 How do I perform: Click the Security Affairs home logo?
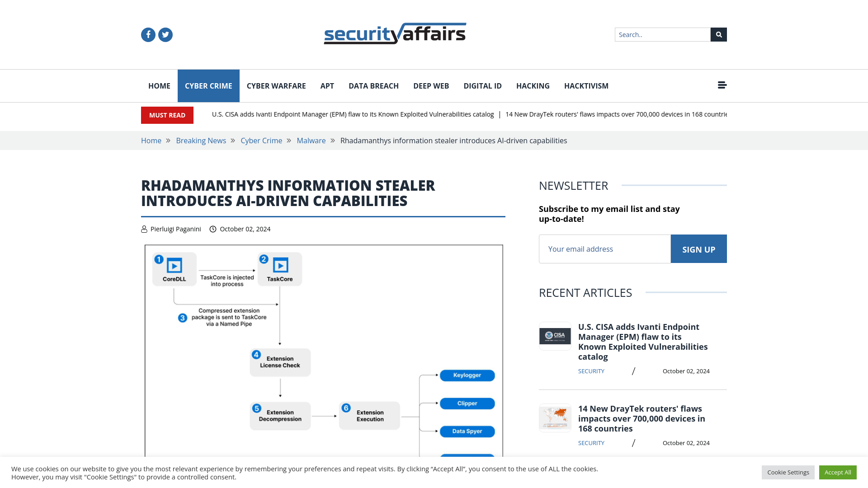pos(395,33)
